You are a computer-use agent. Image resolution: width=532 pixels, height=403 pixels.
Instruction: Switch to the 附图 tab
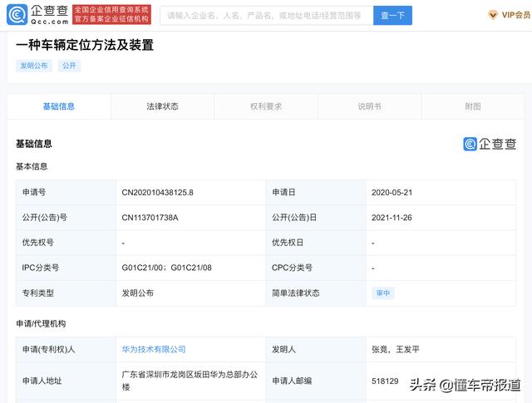pyautogui.click(x=473, y=106)
